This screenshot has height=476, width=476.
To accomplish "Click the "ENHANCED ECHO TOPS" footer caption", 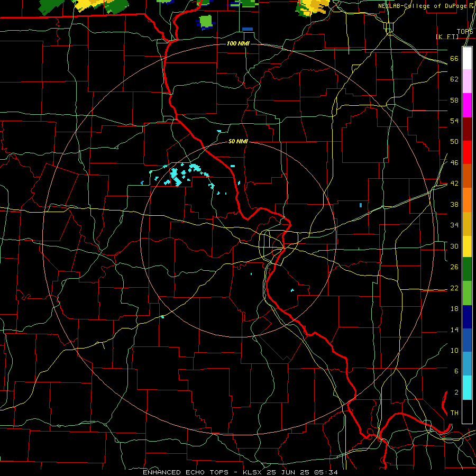I will coord(186,472).
